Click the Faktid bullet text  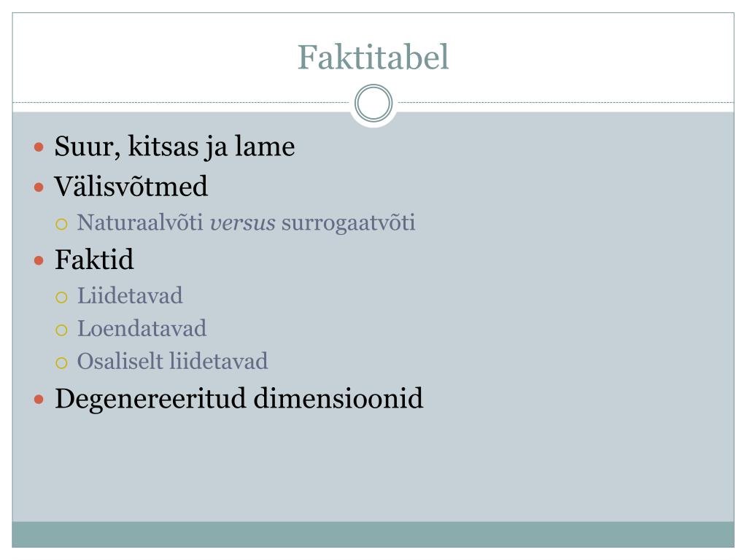point(94,260)
